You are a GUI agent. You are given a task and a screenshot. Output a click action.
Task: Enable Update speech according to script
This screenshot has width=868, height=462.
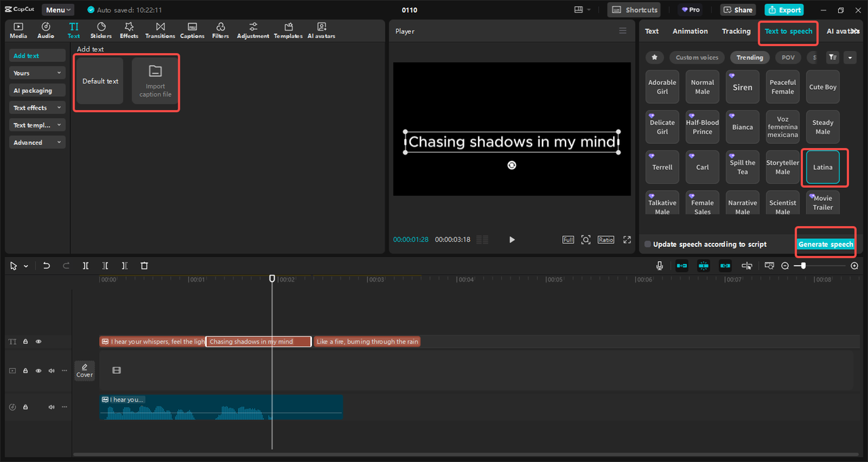(648, 244)
